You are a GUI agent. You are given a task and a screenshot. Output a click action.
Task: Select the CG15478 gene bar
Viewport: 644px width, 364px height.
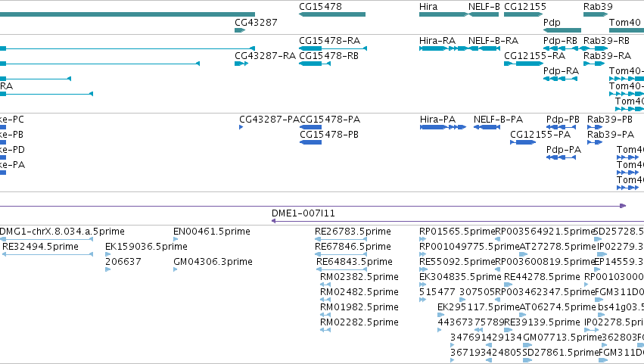(332, 14)
